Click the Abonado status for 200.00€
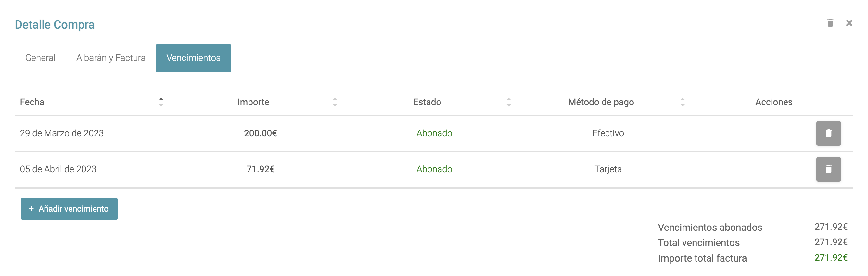Viewport: 868px width, 276px height. click(x=434, y=133)
